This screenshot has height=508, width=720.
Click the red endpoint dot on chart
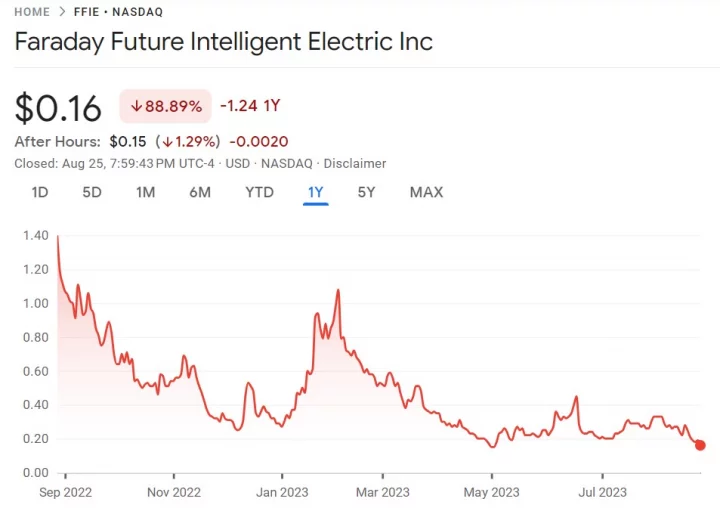coord(700,445)
